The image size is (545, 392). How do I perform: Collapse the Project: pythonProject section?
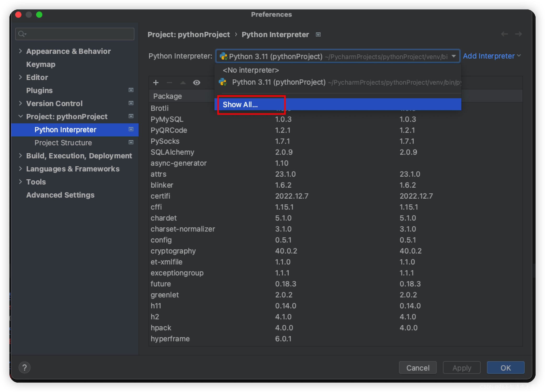(21, 116)
